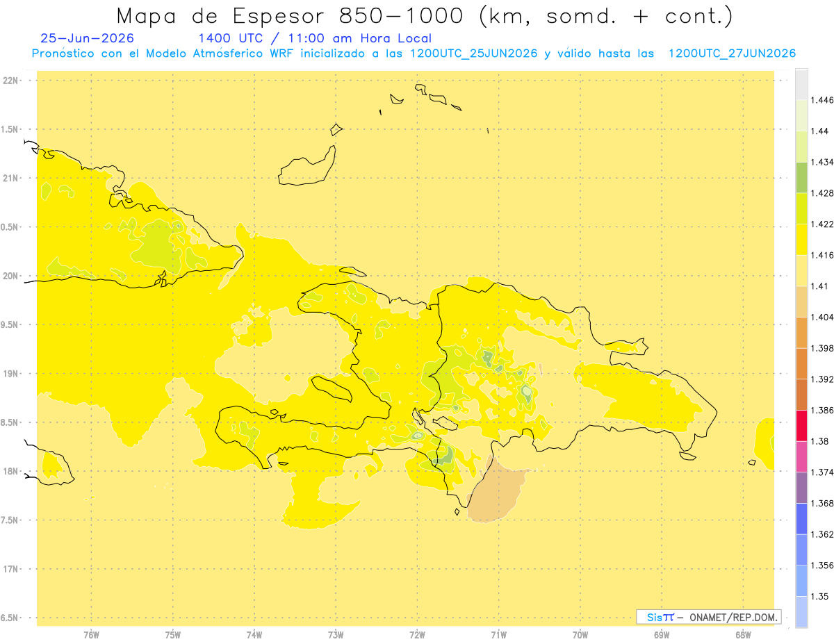
Task: Click the legend value '1.422'
Action: [822, 224]
